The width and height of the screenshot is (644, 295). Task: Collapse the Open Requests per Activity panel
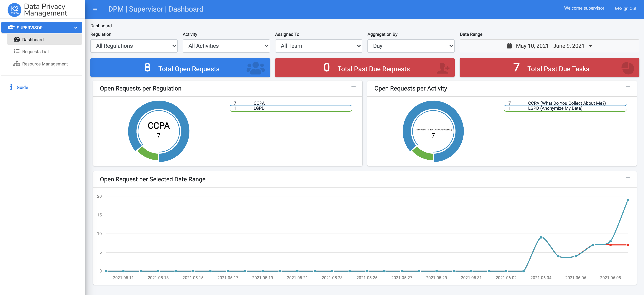628,87
